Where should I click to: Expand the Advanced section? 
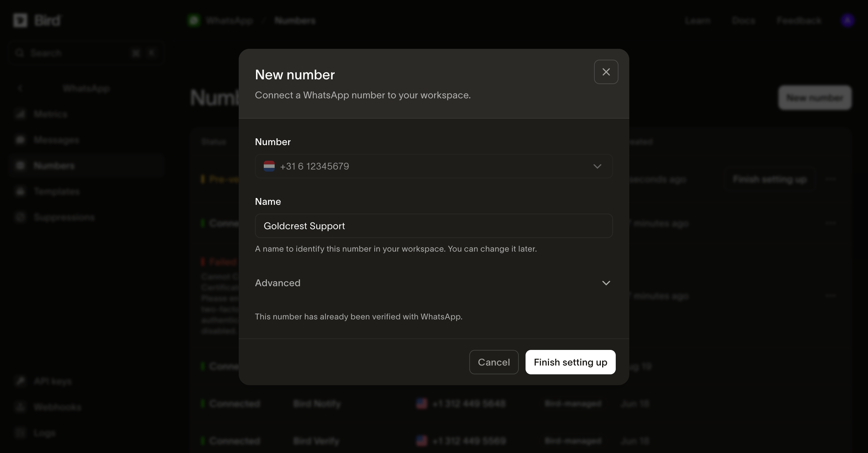coord(434,283)
